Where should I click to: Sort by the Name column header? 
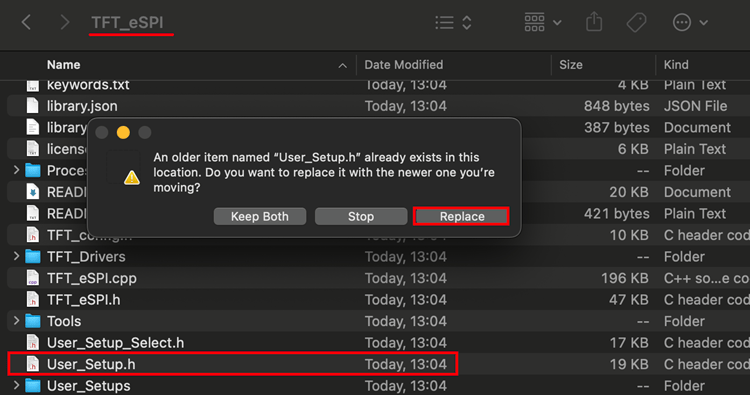[64, 65]
